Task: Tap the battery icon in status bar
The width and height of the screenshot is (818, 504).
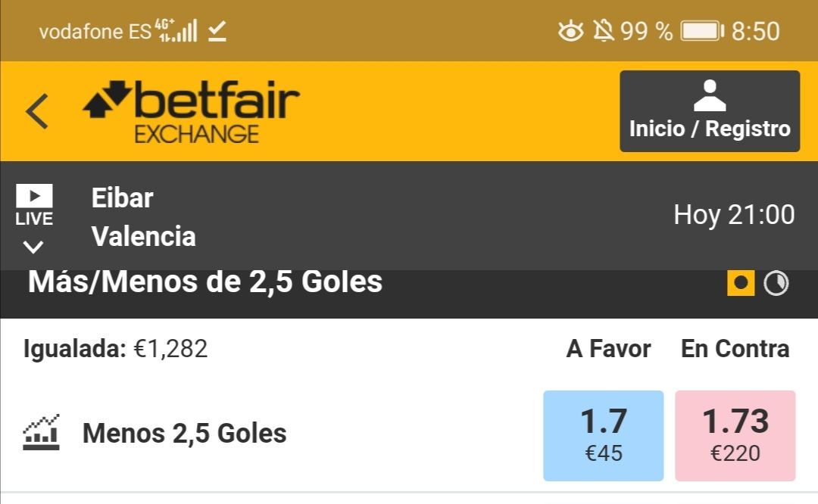Action: 702,31
